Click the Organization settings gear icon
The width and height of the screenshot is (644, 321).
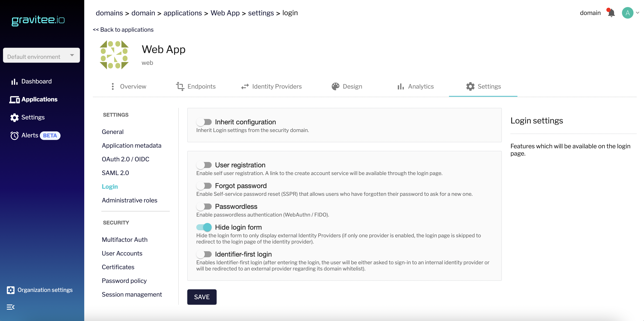click(10, 290)
